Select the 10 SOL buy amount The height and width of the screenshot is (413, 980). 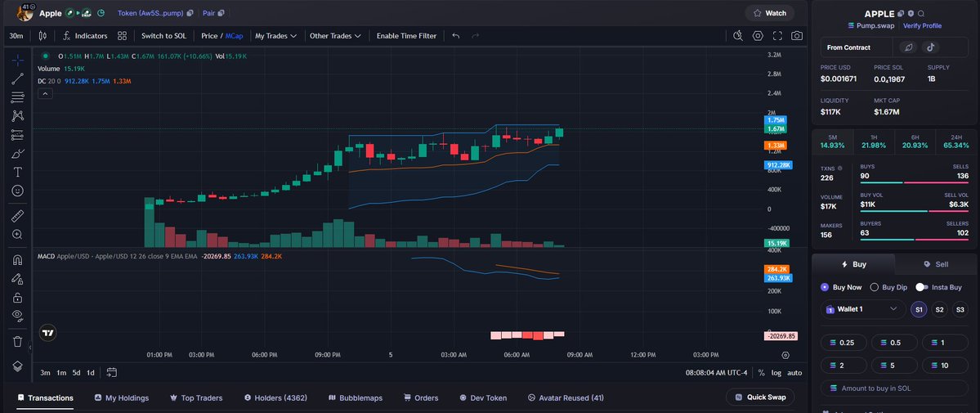(944, 366)
